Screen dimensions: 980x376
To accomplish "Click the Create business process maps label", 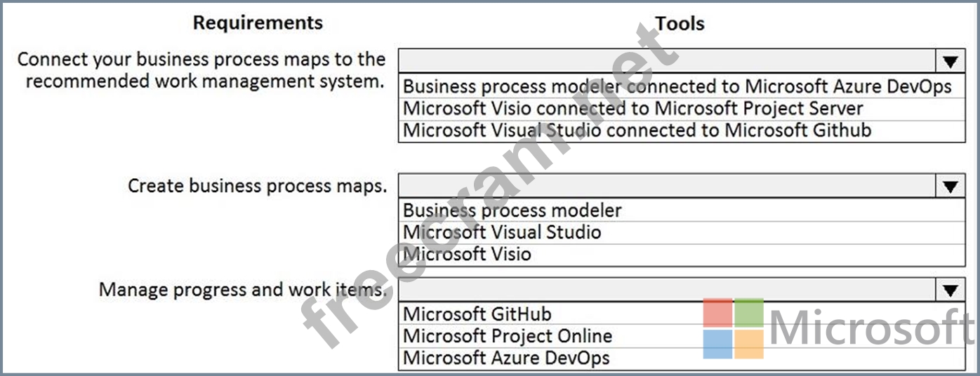I will point(257,186).
